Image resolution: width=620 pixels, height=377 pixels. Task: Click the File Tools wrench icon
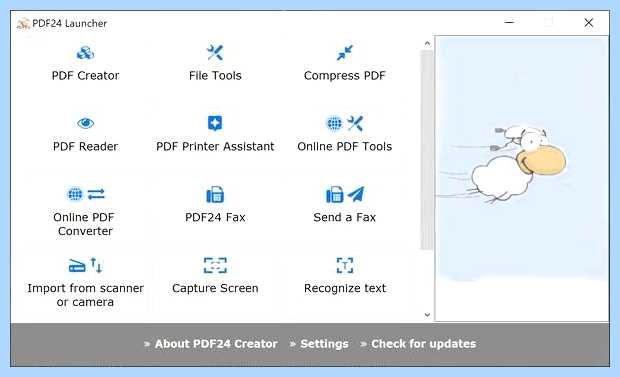pyautogui.click(x=215, y=53)
